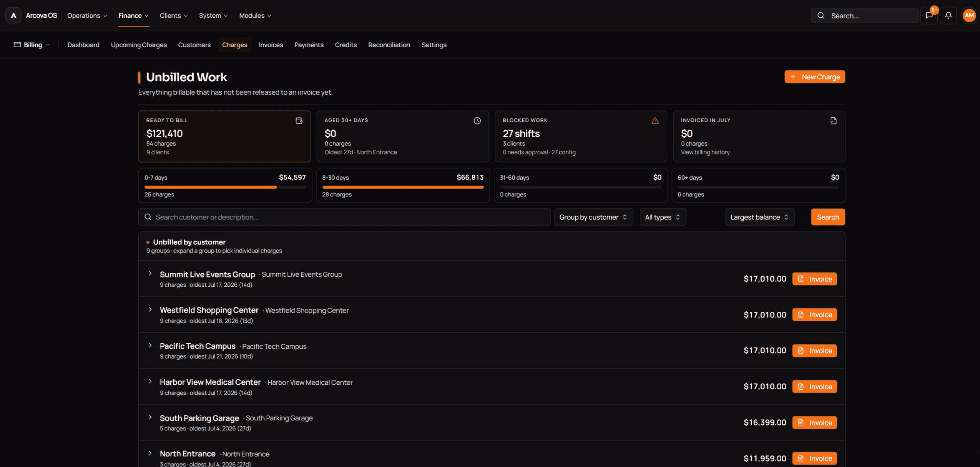
Task: Click the New Charge button
Action: click(814, 77)
